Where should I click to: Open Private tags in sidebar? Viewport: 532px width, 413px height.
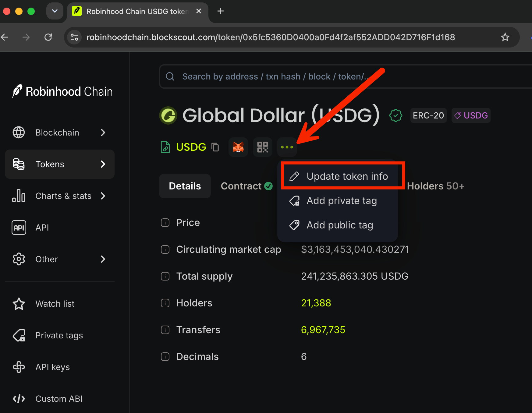pos(60,335)
